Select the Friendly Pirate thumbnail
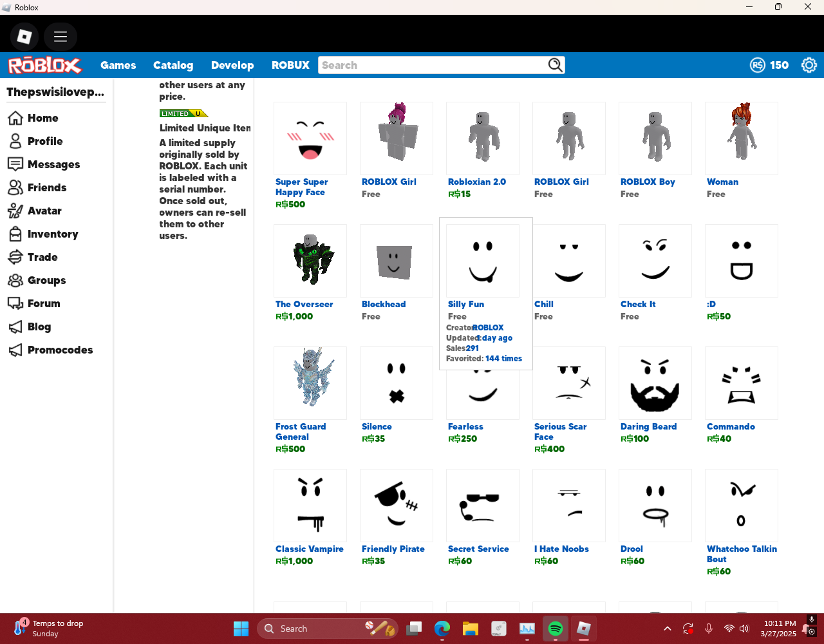 click(397, 506)
